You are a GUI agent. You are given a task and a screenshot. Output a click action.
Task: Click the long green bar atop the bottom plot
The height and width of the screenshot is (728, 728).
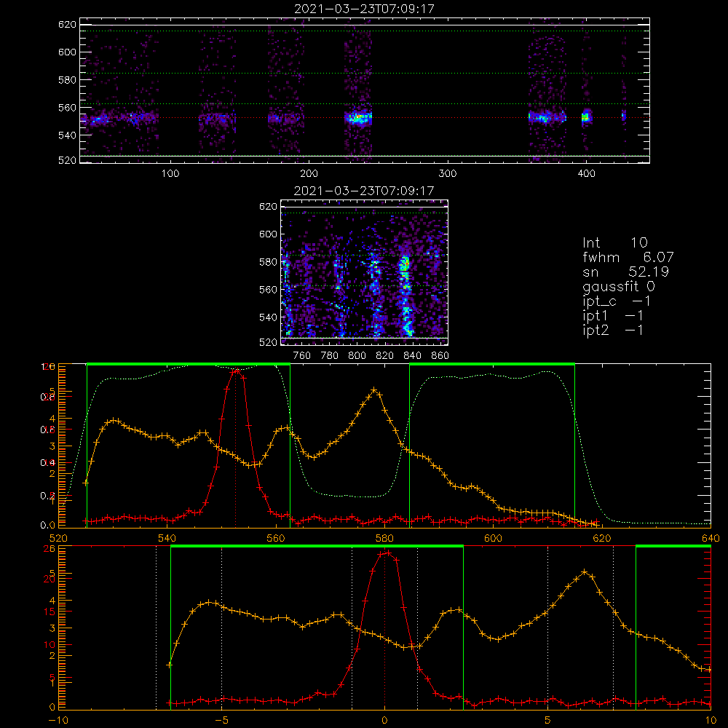[317, 546]
